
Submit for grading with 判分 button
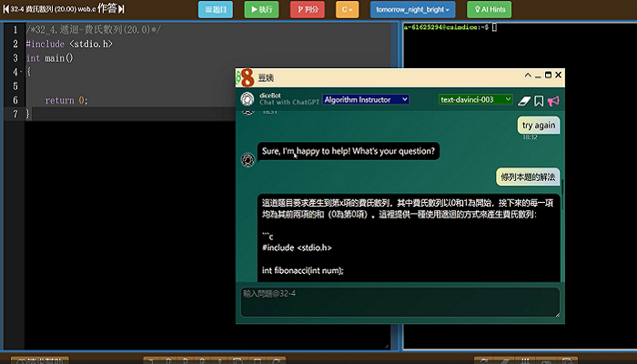click(x=308, y=9)
